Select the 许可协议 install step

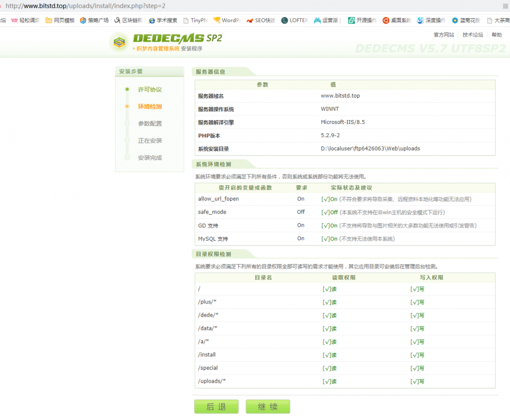(149, 90)
